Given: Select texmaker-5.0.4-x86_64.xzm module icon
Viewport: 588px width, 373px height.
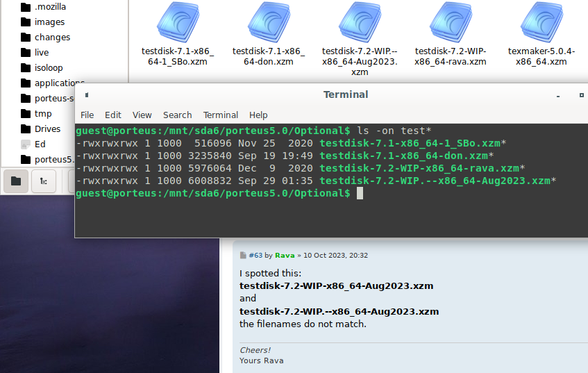Looking at the screenshot, I should tap(541, 22).
